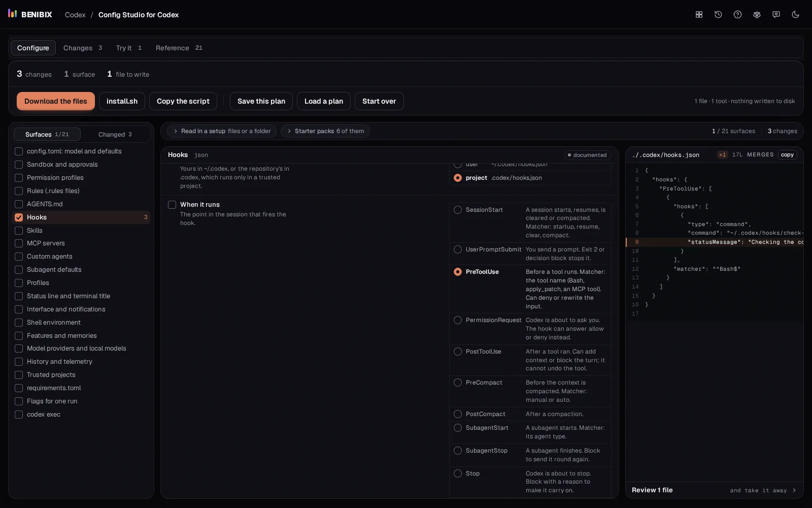This screenshot has height=508, width=812.
Task: Click Download the files button
Action: click(x=56, y=101)
